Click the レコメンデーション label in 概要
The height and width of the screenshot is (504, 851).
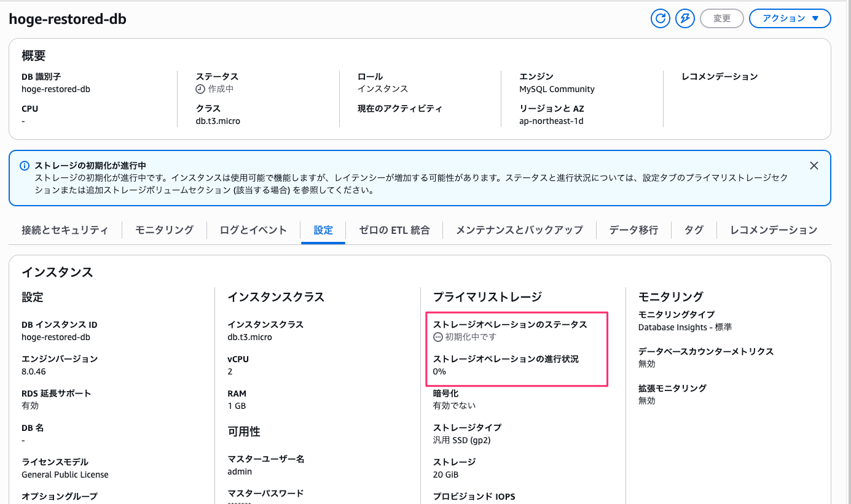tap(720, 77)
